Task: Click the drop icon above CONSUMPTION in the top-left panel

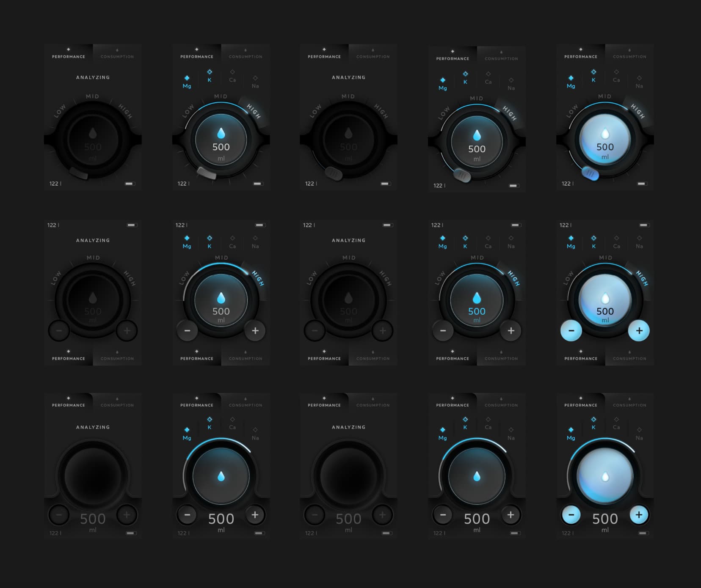Action: pos(117,50)
